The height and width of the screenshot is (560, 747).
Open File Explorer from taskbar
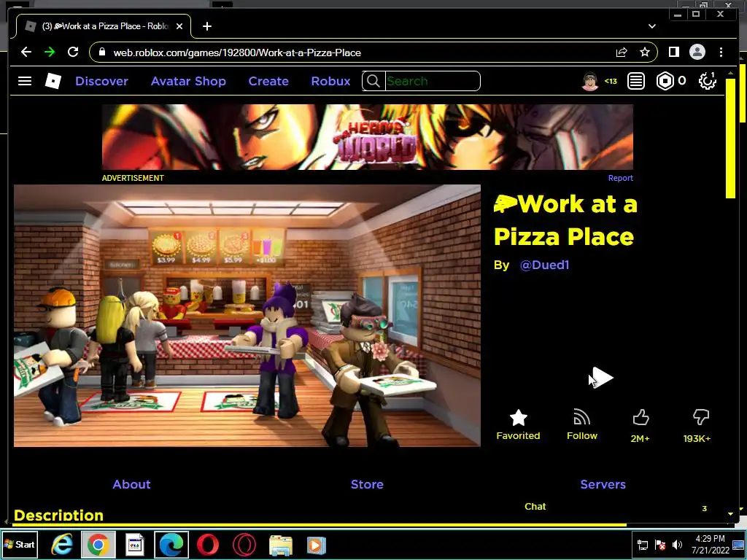click(x=281, y=545)
